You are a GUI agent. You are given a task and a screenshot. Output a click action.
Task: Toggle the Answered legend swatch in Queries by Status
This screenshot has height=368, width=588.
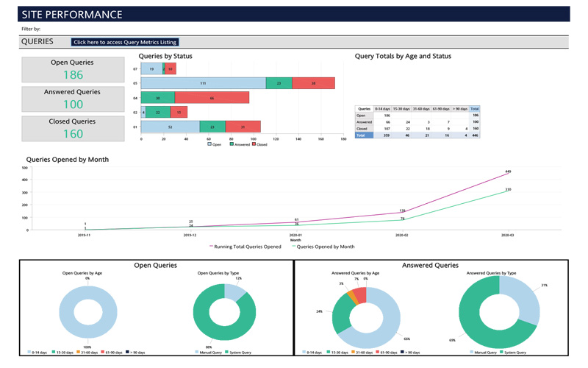(x=232, y=145)
